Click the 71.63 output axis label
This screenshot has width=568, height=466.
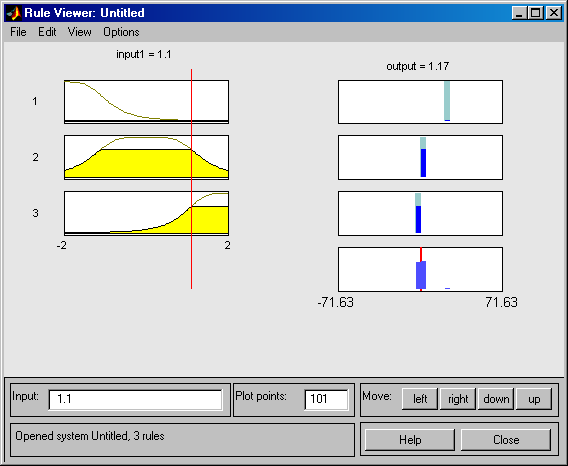pyautogui.click(x=502, y=302)
